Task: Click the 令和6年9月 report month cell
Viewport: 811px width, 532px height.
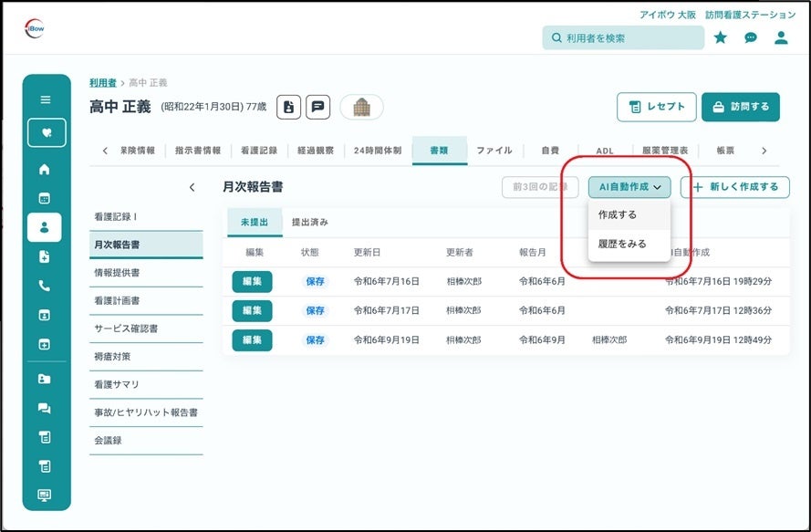Action: (542, 340)
